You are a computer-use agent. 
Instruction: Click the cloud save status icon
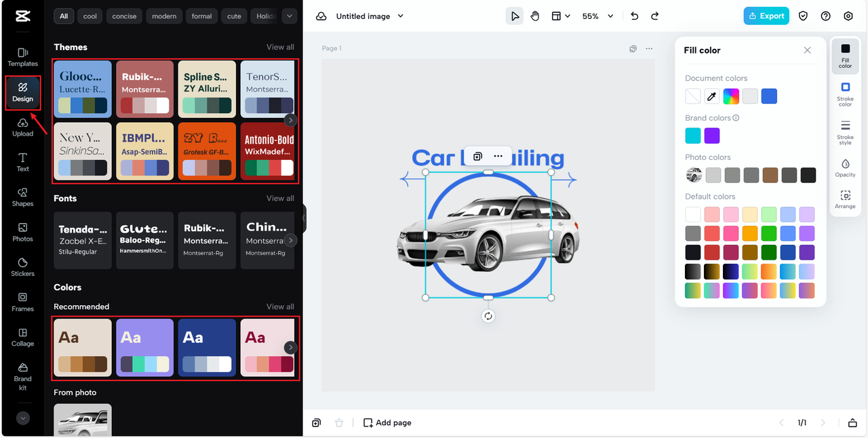click(321, 16)
